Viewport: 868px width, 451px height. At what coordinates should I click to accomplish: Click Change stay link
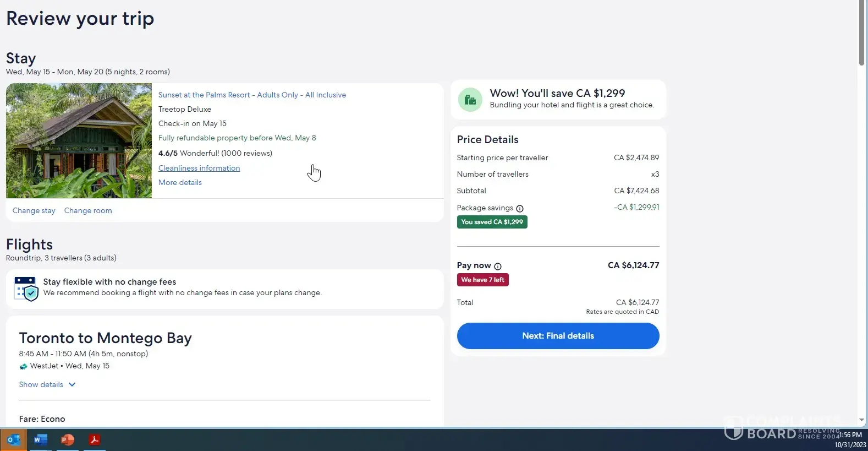[34, 210]
